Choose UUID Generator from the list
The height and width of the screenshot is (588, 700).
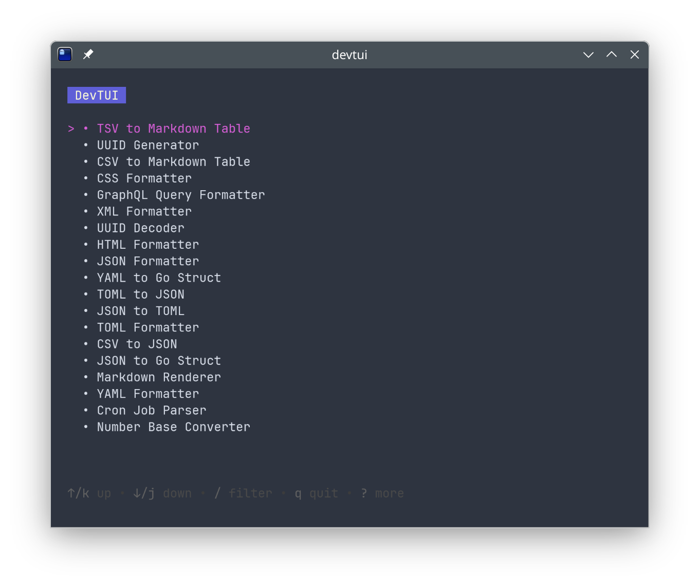pyautogui.click(x=148, y=145)
